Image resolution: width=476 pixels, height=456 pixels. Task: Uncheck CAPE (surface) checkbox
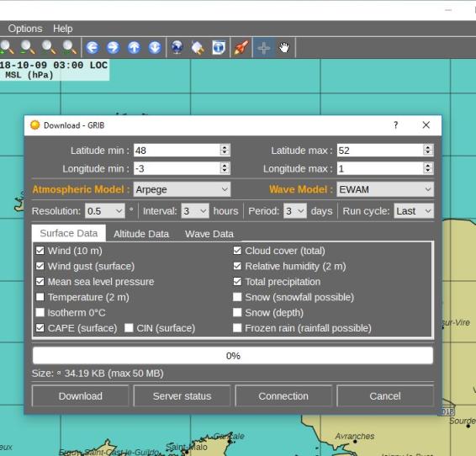pos(40,328)
